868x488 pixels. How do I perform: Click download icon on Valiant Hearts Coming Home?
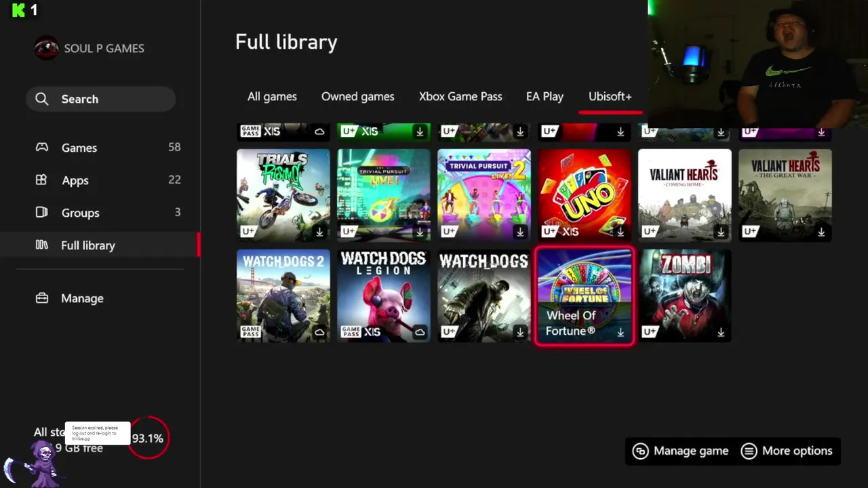721,232
